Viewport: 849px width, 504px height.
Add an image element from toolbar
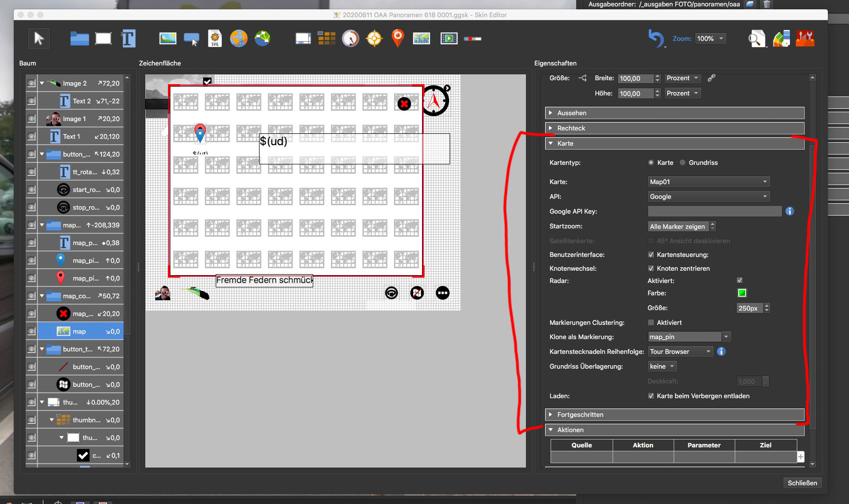tap(168, 38)
